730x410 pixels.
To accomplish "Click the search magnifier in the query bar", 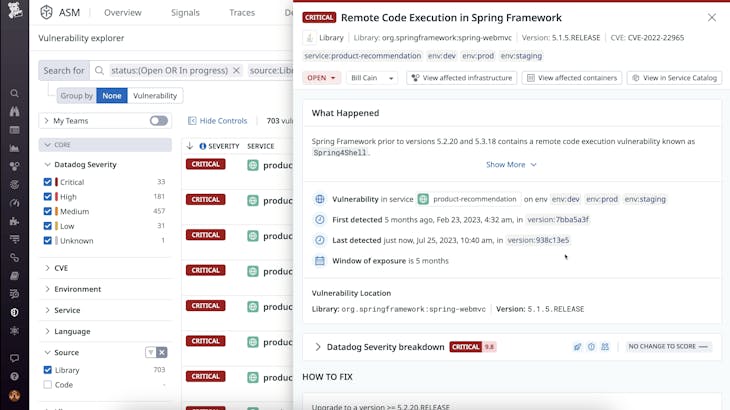I will [x=99, y=70].
